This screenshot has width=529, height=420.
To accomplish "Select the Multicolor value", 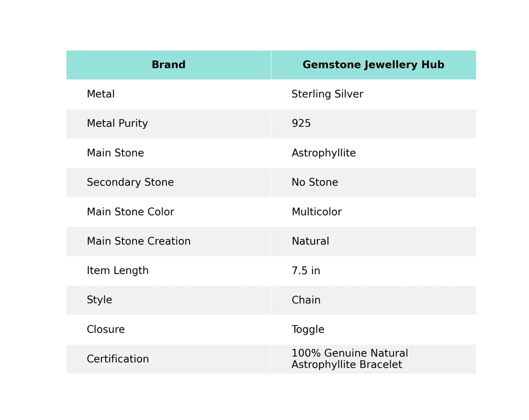I will click(316, 212).
